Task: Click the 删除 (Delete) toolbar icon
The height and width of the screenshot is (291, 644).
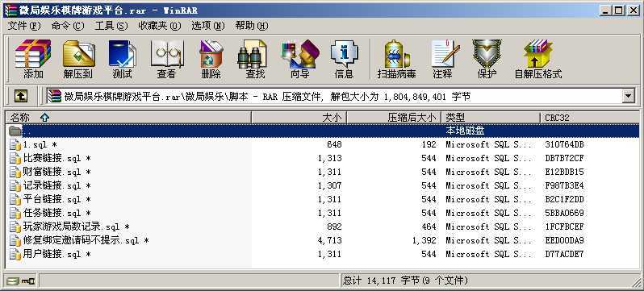Action: pyautogui.click(x=211, y=59)
